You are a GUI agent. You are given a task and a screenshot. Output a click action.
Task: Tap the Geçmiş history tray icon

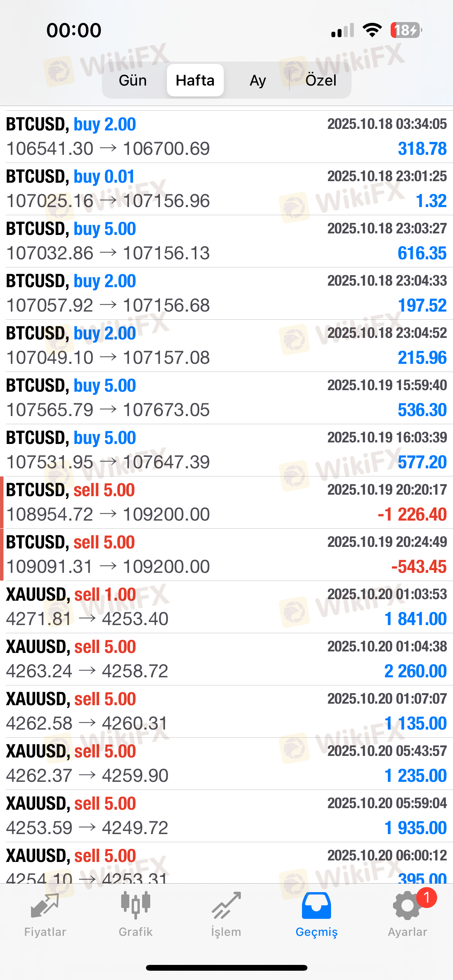pos(316,906)
